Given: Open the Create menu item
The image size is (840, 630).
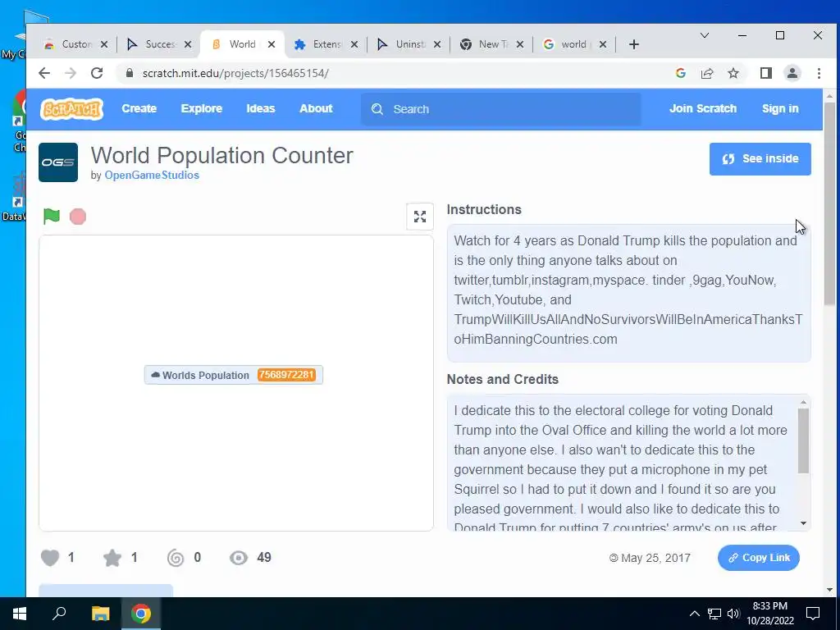Looking at the screenshot, I should pyautogui.click(x=139, y=109).
